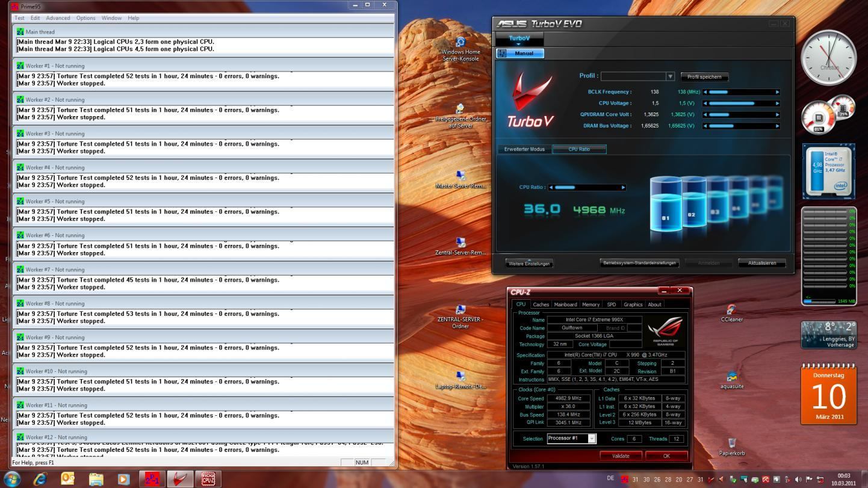Screen dimensions: 868x488
Task: Click the Weitere Einstellungen button
Action: [529, 264]
